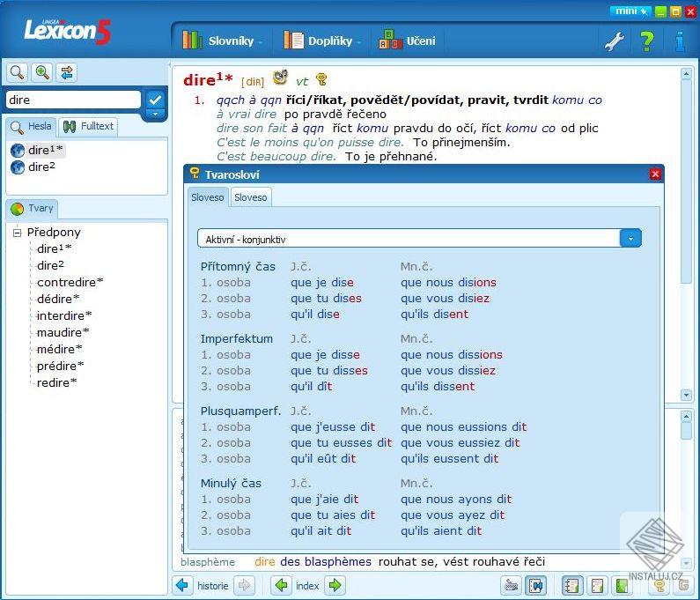Click the blue dropdown arrow in Tvarosloví
The height and width of the screenshot is (600, 700).
630,239
